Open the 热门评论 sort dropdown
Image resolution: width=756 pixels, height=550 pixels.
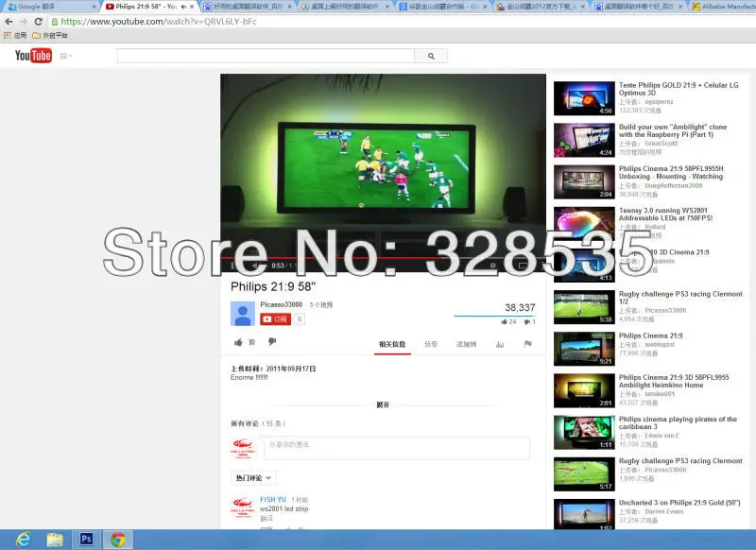point(253,477)
